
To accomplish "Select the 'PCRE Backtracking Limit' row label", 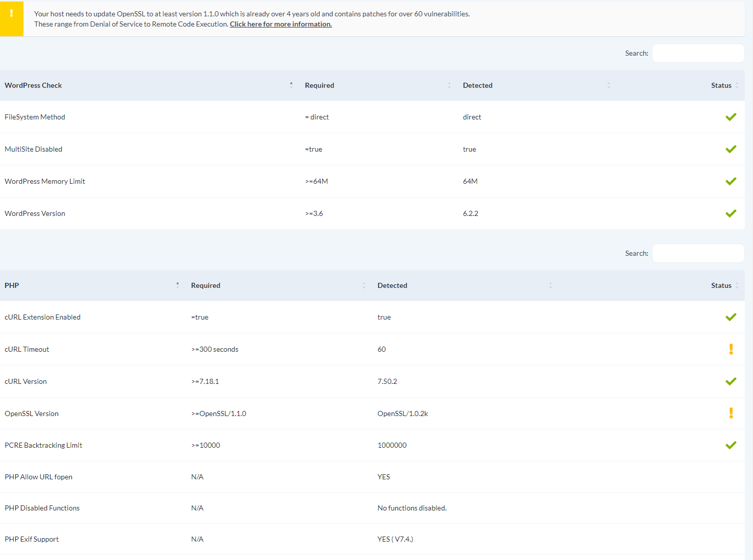I will click(43, 445).
